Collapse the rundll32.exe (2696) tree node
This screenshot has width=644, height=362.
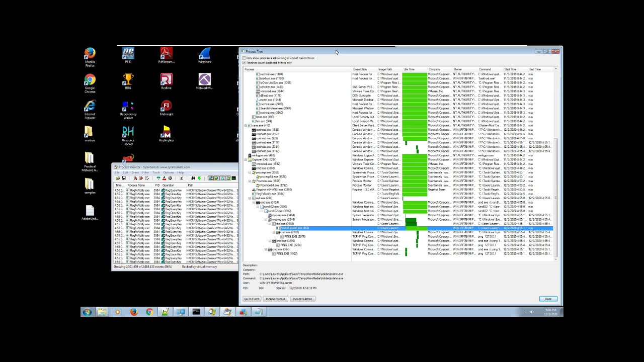pos(258,207)
